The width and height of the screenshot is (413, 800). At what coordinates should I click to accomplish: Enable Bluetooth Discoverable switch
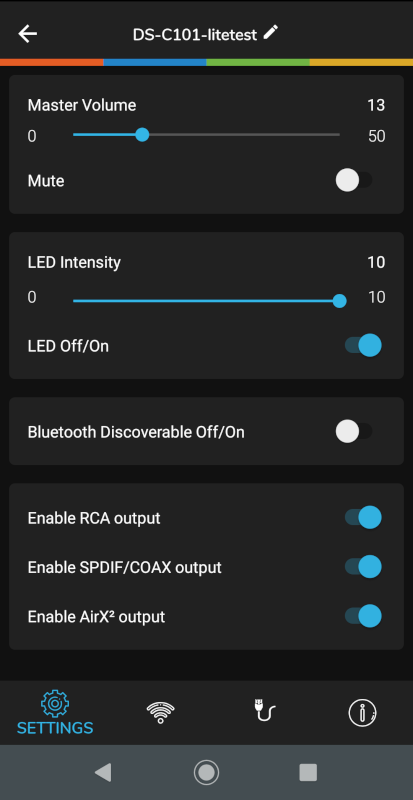354,432
